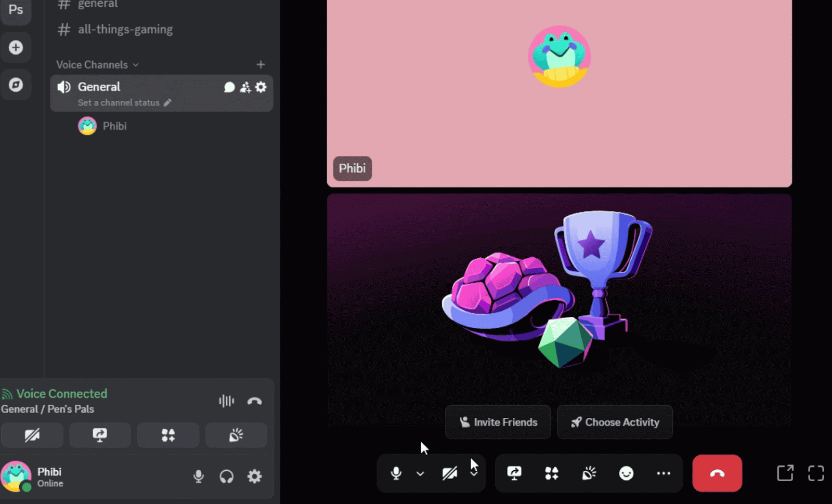Send an emoji reaction during the call
832x504 pixels.
point(627,473)
